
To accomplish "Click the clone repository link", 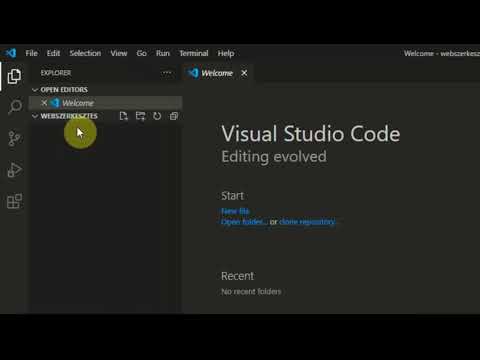I will (x=307, y=222).
